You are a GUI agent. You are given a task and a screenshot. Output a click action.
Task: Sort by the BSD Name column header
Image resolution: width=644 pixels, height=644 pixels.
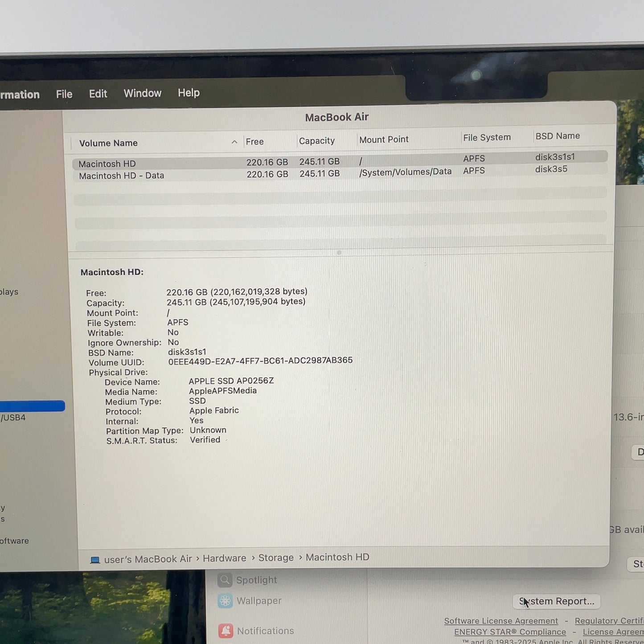558,136
